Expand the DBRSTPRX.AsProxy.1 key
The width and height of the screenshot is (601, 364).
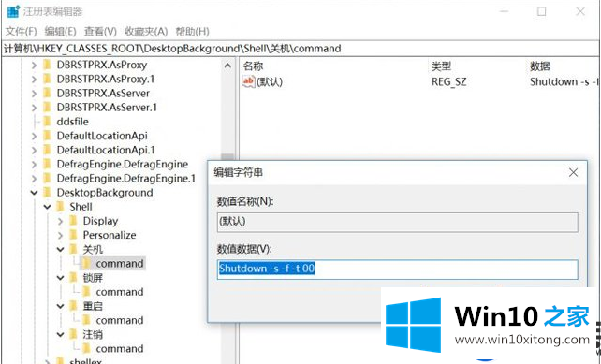tap(34, 80)
